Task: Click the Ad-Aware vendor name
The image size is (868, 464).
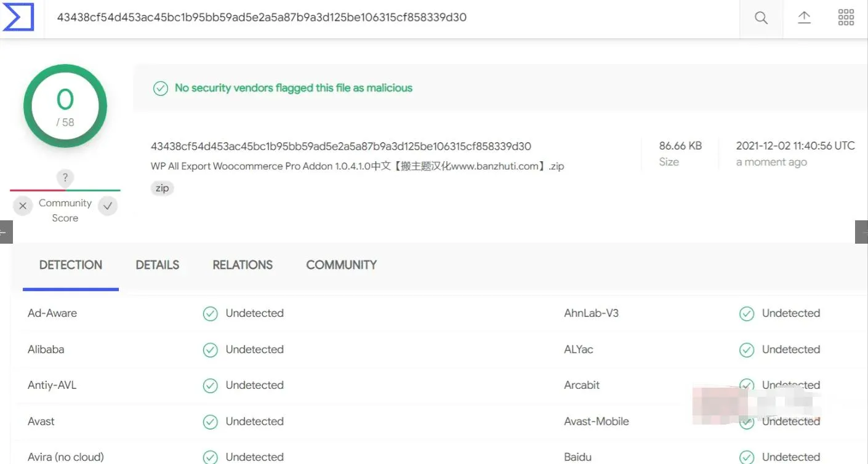Action: click(52, 313)
